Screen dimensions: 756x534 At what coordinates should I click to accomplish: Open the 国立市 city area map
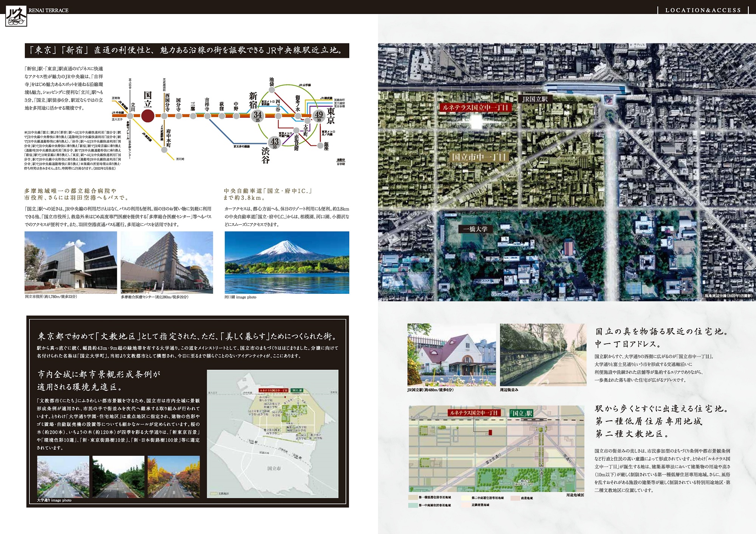coord(273,434)
